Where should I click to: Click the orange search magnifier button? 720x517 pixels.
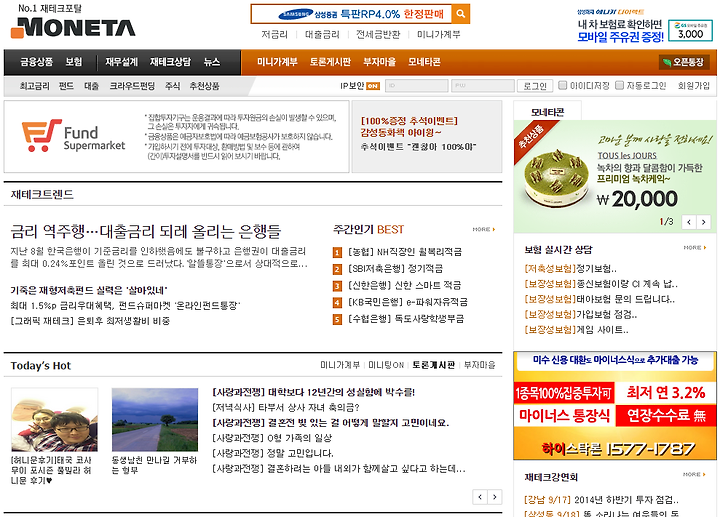click(x=461, y=14)
